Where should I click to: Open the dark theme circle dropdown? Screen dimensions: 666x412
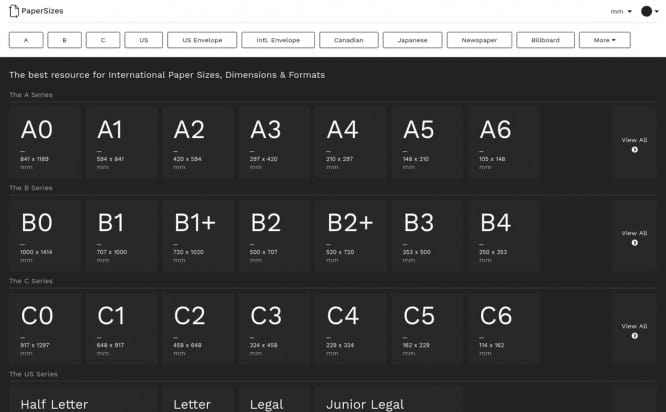tap(650, 11)
